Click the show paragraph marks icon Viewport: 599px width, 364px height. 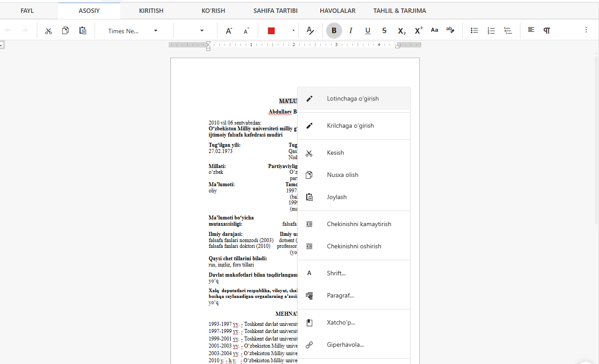coord(547,31)
